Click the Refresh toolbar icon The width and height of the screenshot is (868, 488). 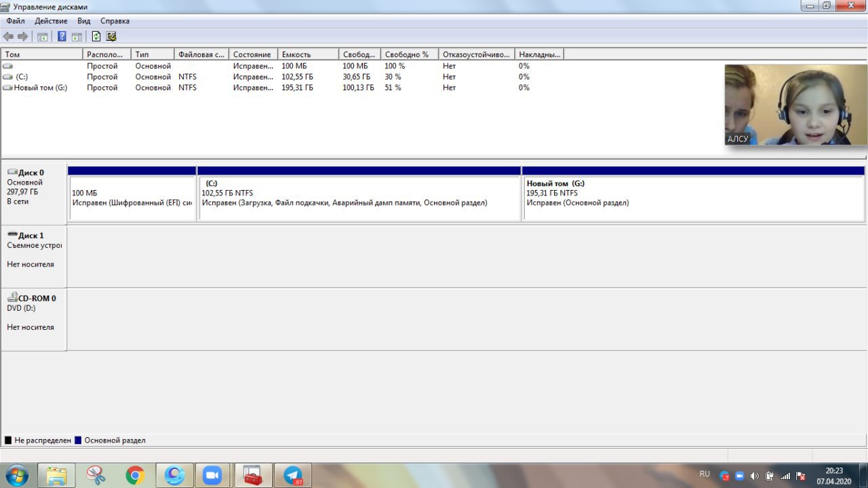point(96,37)
